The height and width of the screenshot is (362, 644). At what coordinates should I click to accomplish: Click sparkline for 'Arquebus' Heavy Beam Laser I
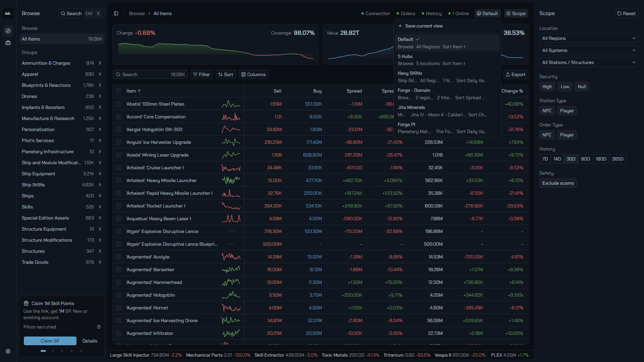[x=231, y=219]
